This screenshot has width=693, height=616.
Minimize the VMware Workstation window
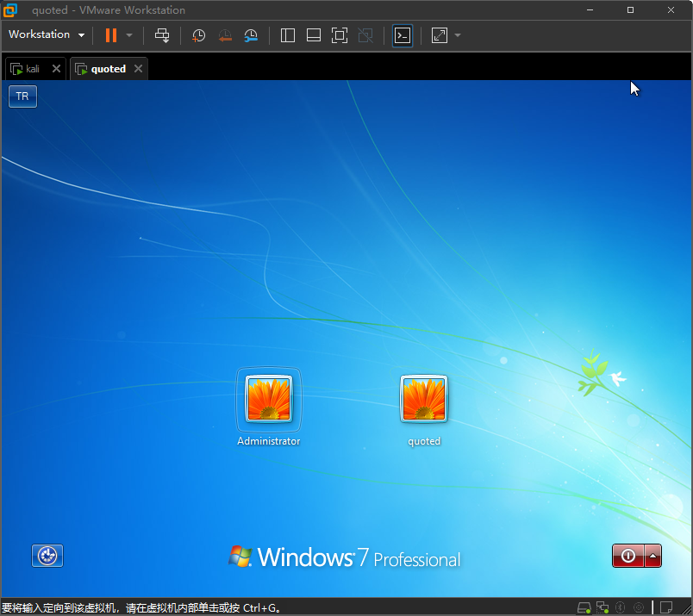point(590,9)
